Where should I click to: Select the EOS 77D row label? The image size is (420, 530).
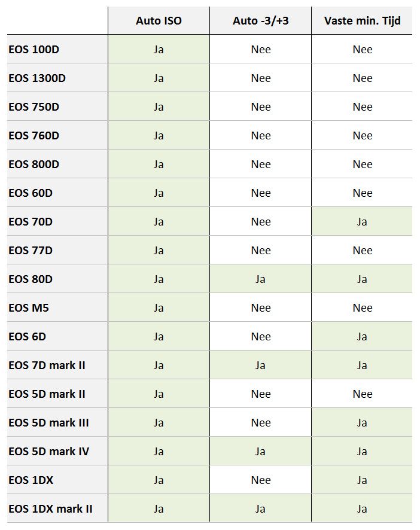coord(31,251)
